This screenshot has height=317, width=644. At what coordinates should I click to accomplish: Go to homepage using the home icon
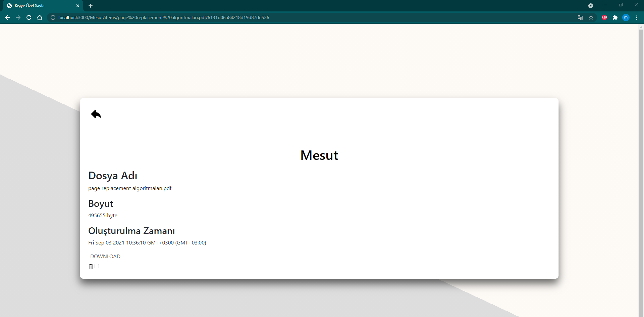[x=40, y=17]
